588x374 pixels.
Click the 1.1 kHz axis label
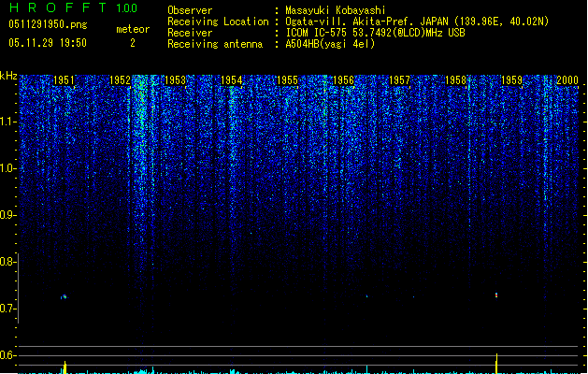(x=8, y=122)
